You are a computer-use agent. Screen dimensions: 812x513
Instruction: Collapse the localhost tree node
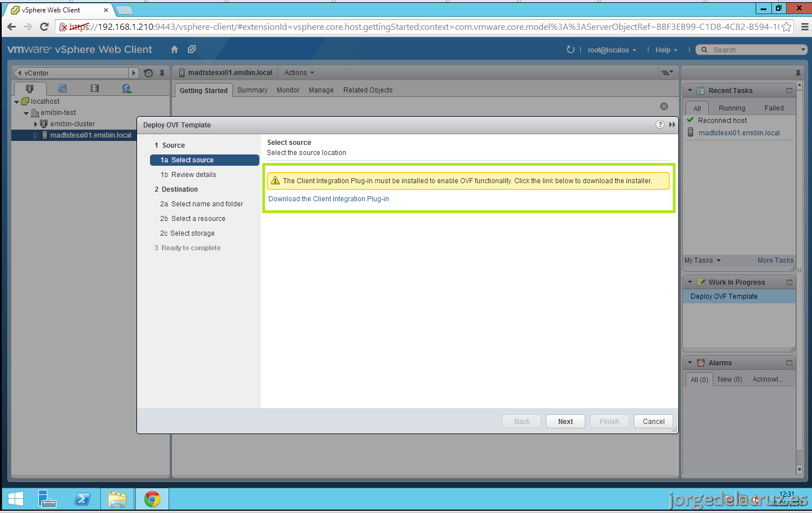click(16, 102)
